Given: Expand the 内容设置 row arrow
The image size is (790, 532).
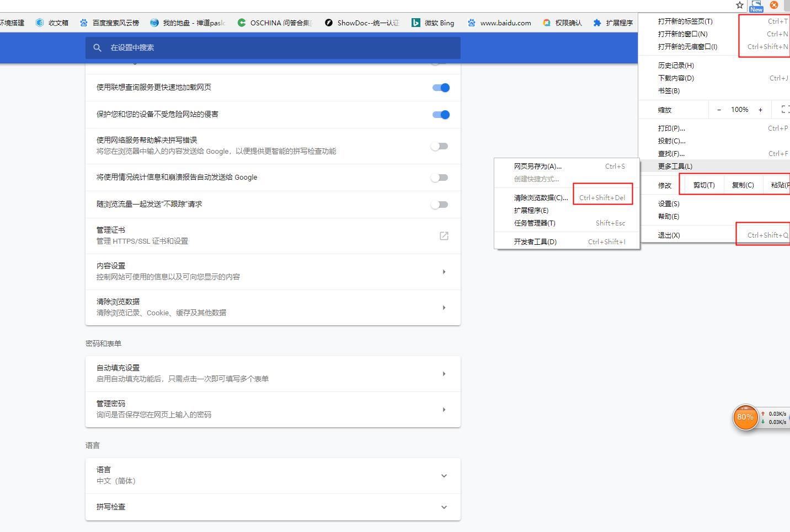Looking at the screenshot, I should pos(444,272).
